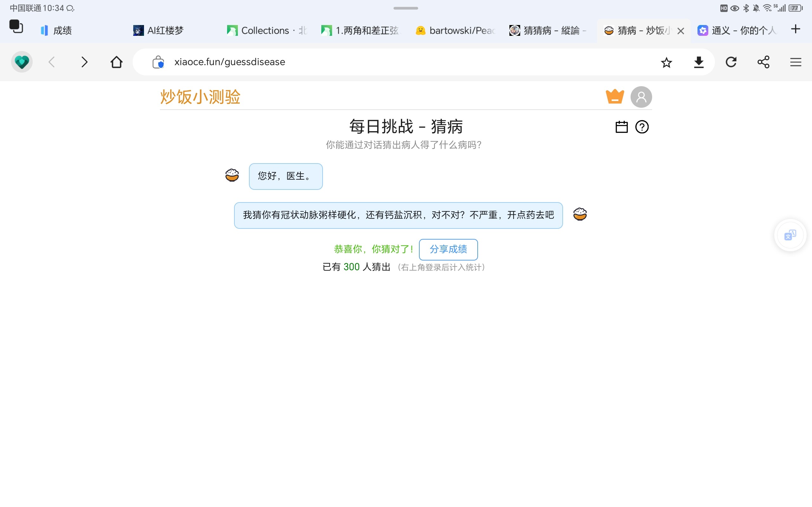
Task: Switch to the AI红楼梦 tab
Action: click(158, 30)
